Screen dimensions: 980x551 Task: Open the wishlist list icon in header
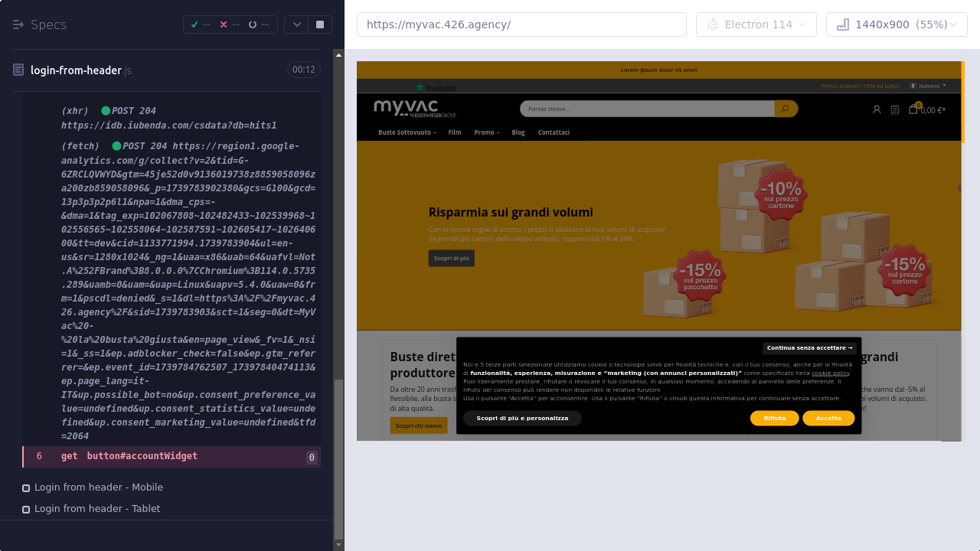[x=895, y=109]
